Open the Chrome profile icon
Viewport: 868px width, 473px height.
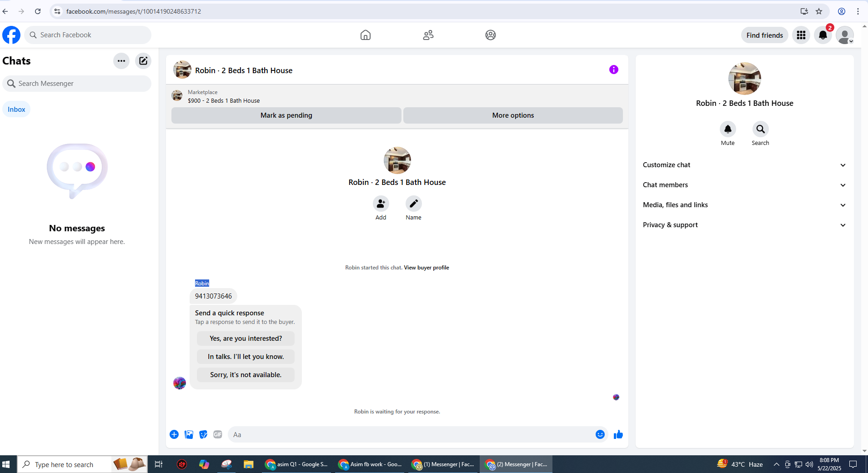[842, 11]
